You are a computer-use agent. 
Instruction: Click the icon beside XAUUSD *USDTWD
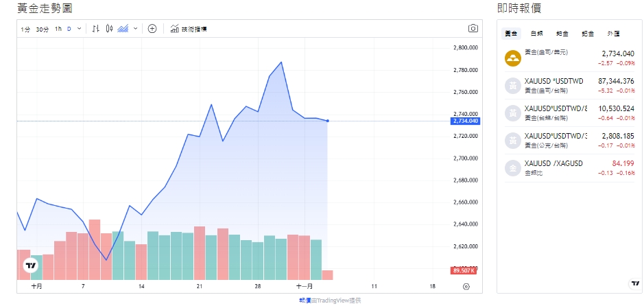pyautogui.click(x=512, y=86)
